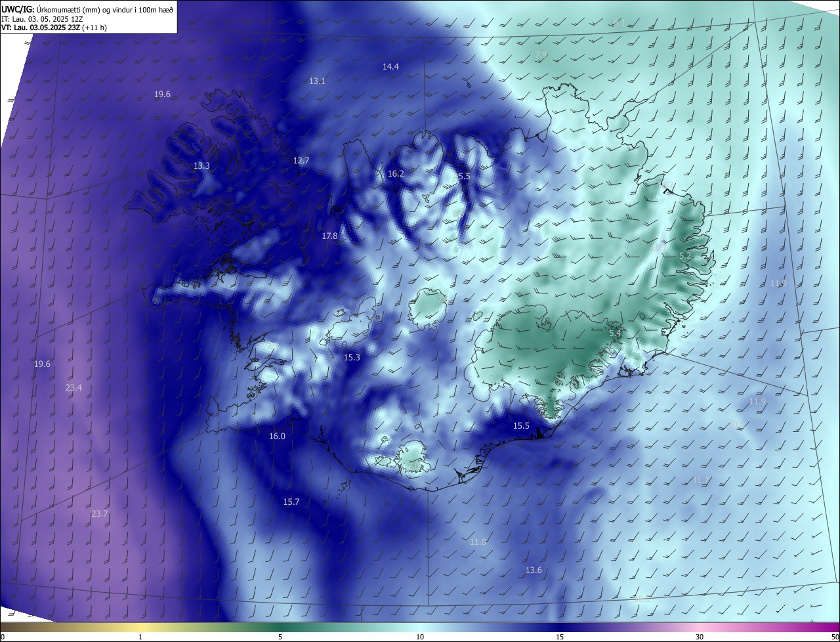Select the 'VT: Lau. 03.05.2025 23Z (+11 h)' line
This screenshot has width=840, height=642.
55,28
